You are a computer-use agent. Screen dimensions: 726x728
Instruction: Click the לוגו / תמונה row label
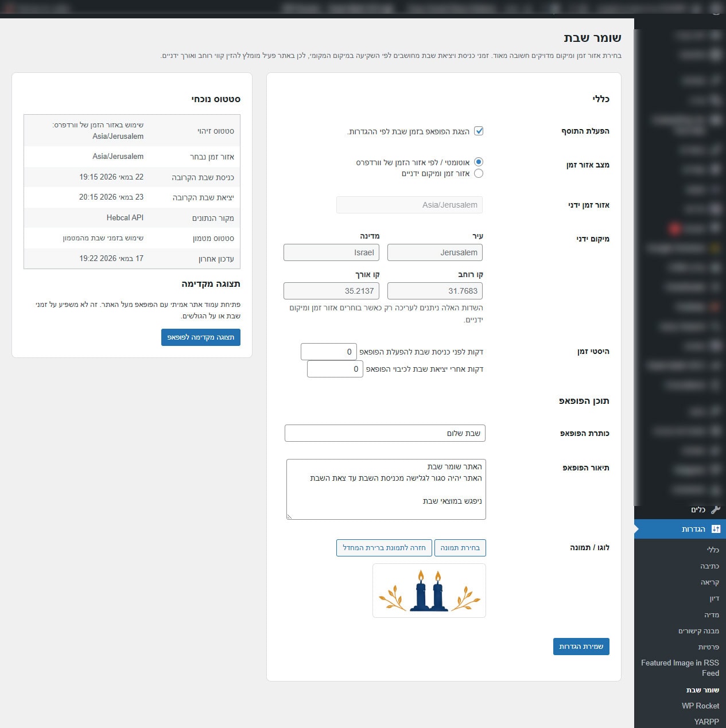pos(590,547)
